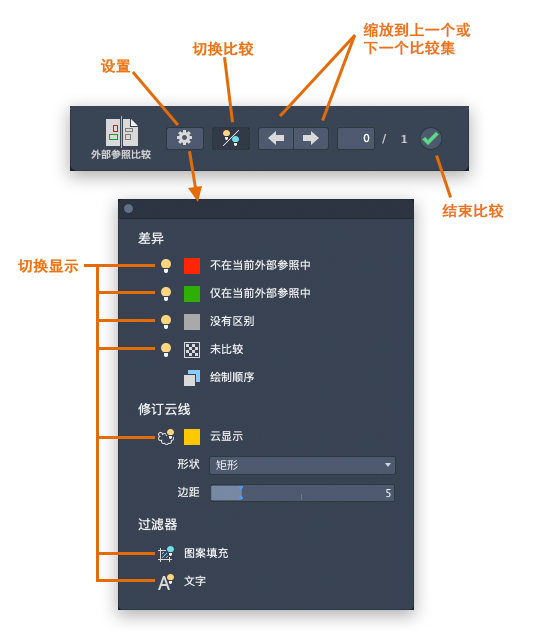Toggle the 图案填充 hatch filter
The image size is (553, 631).
165,554
